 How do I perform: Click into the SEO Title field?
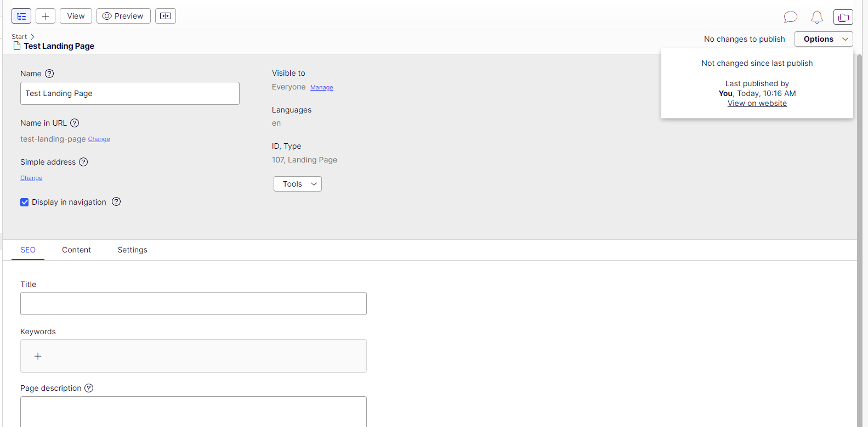coord(193,304)
